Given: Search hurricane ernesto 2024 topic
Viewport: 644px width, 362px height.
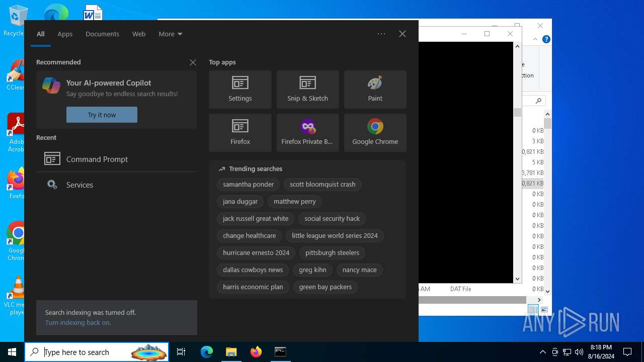Looking at the screenshot, I should 256,253.
